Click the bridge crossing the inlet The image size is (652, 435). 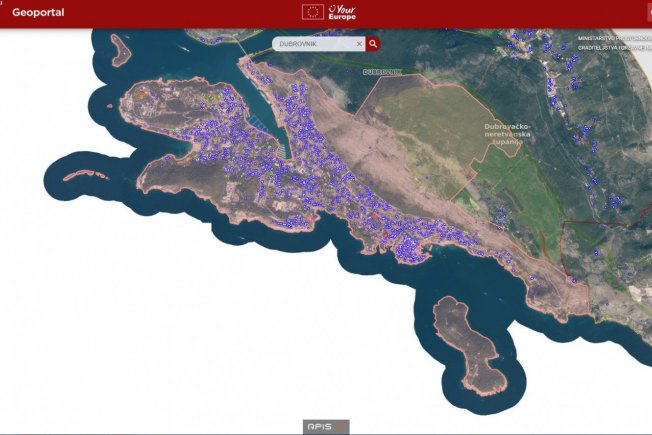point(241,49)
